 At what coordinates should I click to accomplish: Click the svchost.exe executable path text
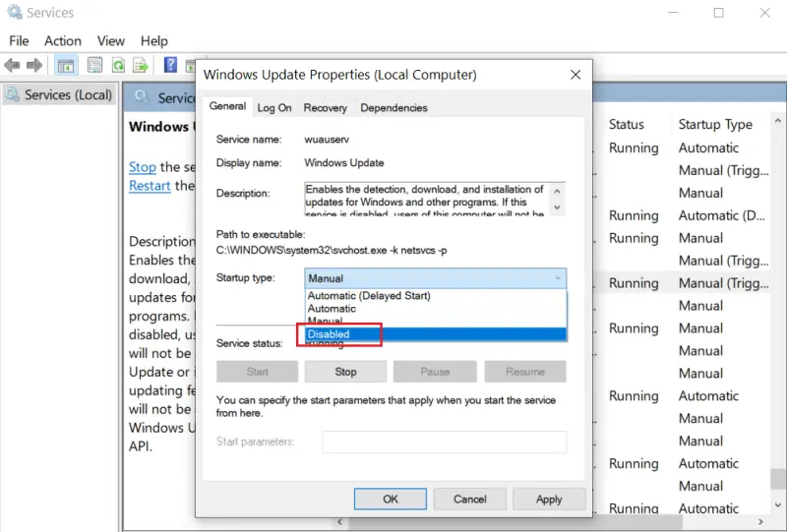coord(332,251)
